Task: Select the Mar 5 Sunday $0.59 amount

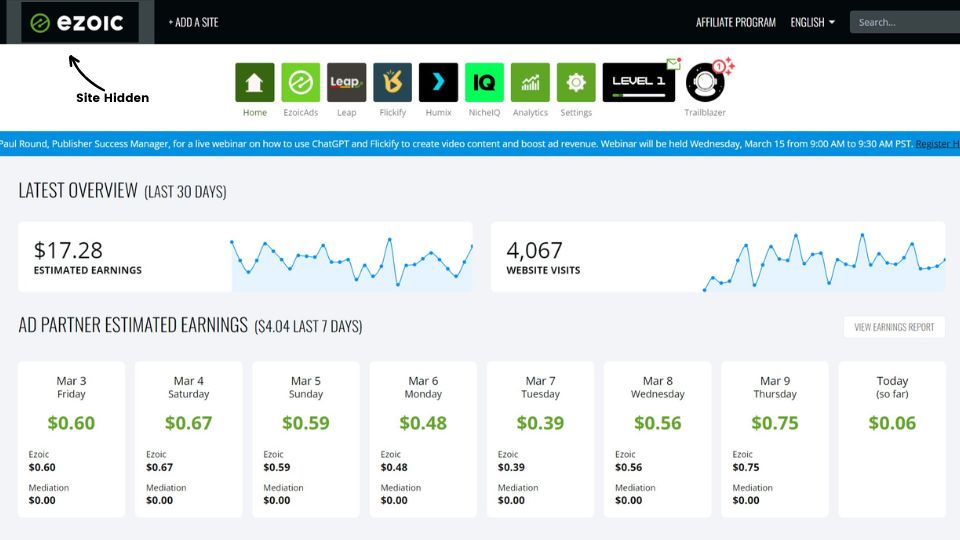Action: click(306, 423)
